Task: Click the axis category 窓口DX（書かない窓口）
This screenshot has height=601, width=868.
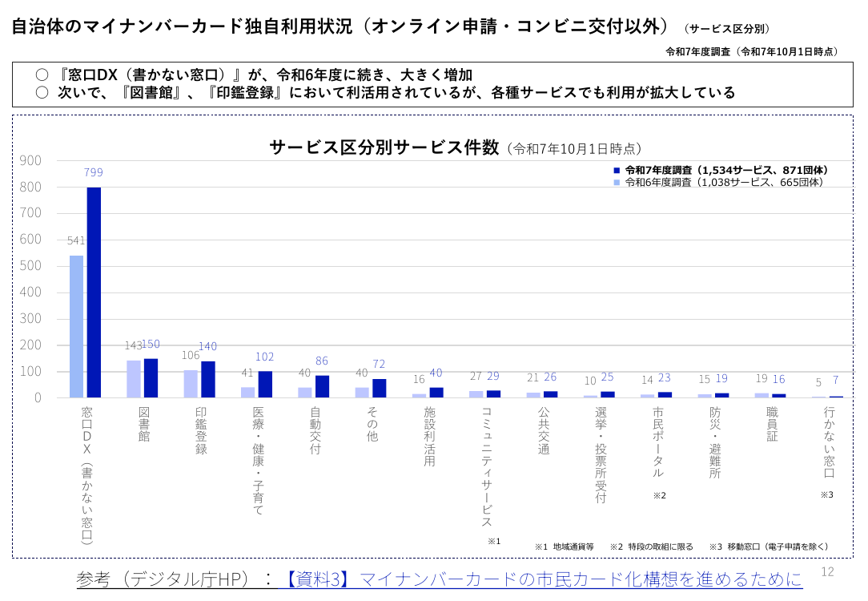Action: pos(87,475)
